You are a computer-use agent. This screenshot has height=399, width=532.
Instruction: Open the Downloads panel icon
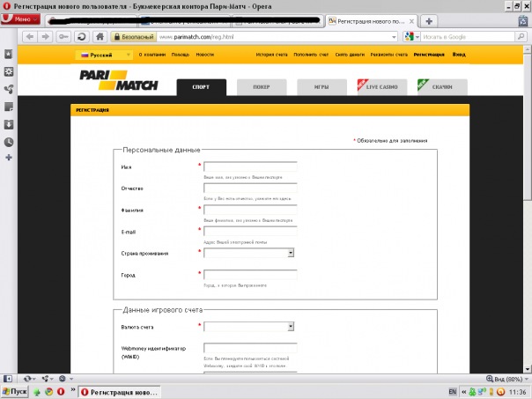[9, 124]
